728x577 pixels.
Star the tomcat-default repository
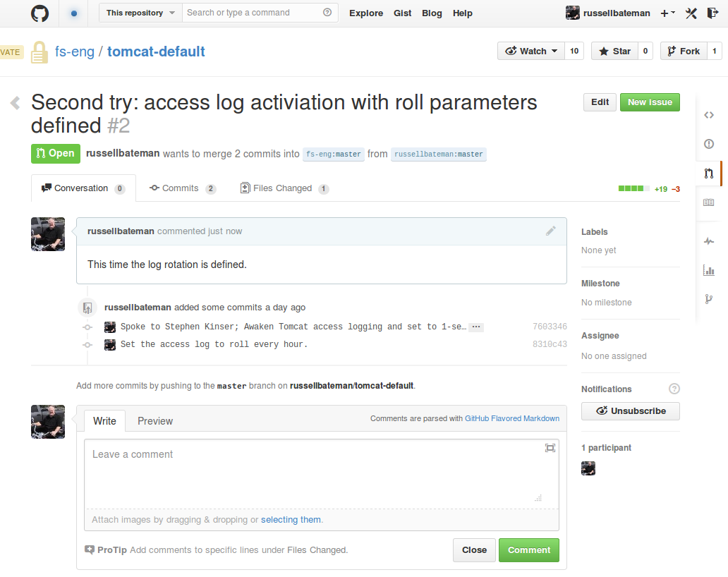point(614,51)
